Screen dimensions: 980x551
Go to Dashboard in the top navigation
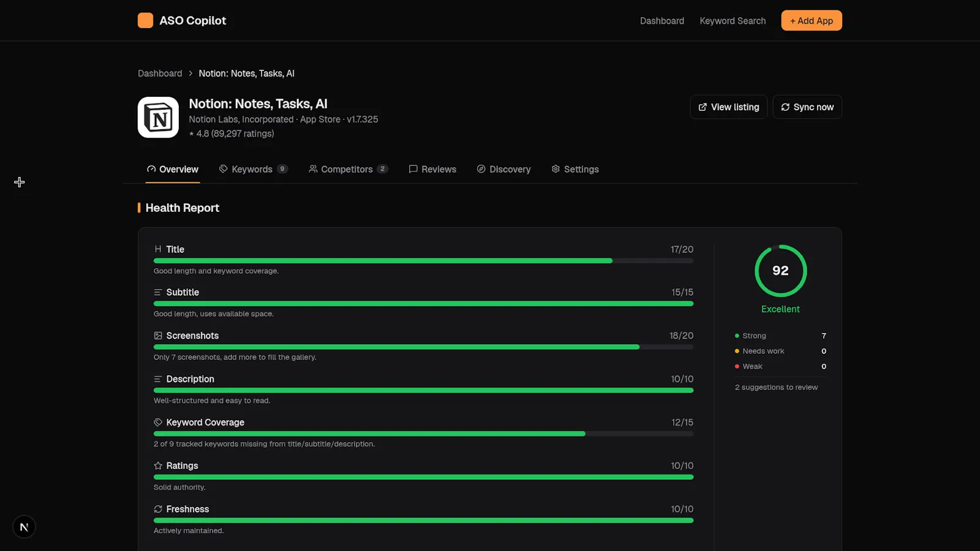point(662,21)
